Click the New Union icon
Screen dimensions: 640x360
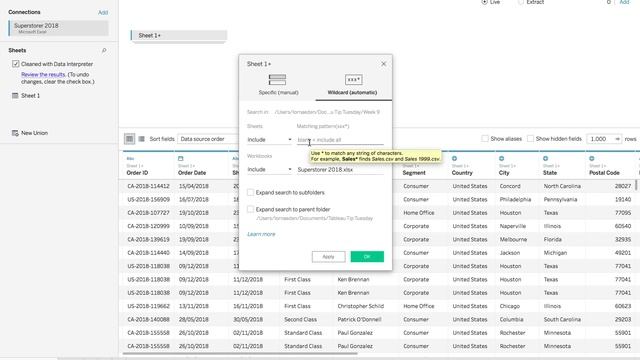(x=15, y=133)
